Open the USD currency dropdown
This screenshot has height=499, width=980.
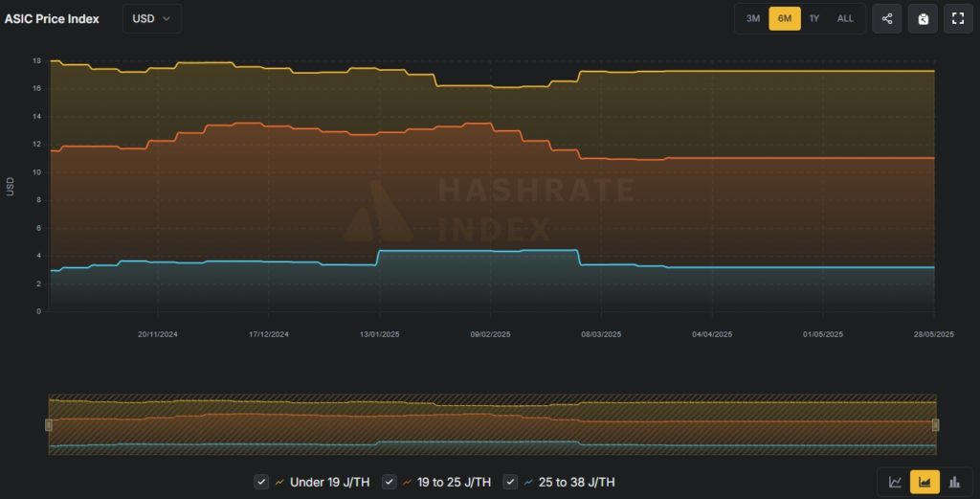click(151, 18)
